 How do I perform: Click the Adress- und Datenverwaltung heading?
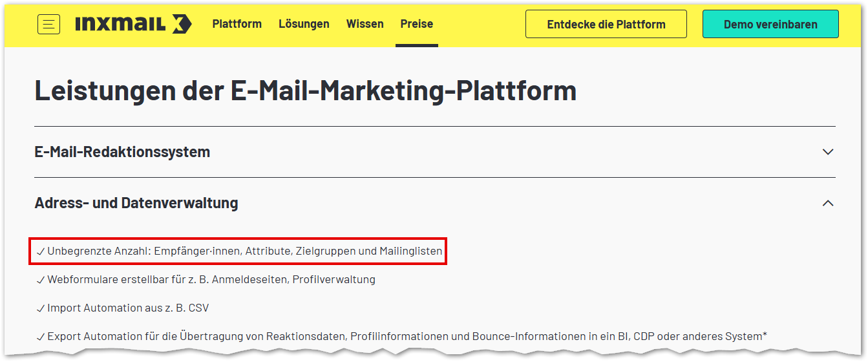pos(136,203)
